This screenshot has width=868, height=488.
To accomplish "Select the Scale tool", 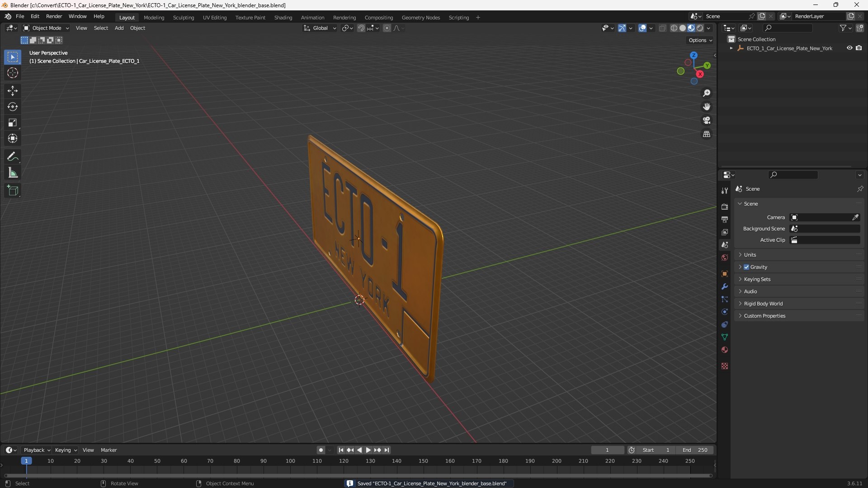I will pyautogui.click(x=13, y=122).
